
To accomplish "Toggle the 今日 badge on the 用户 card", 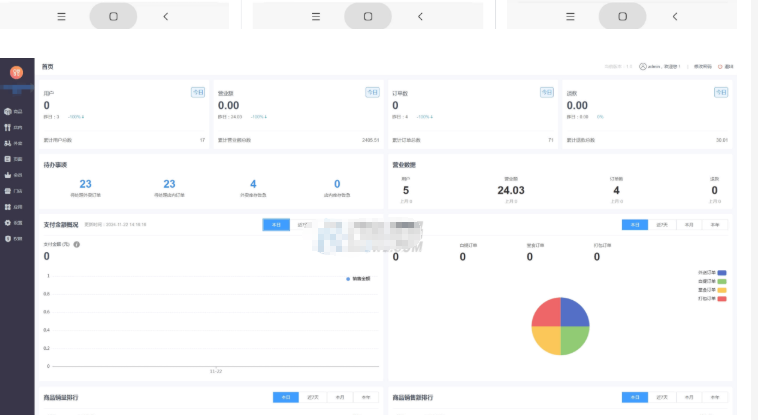I will (198, 92).
